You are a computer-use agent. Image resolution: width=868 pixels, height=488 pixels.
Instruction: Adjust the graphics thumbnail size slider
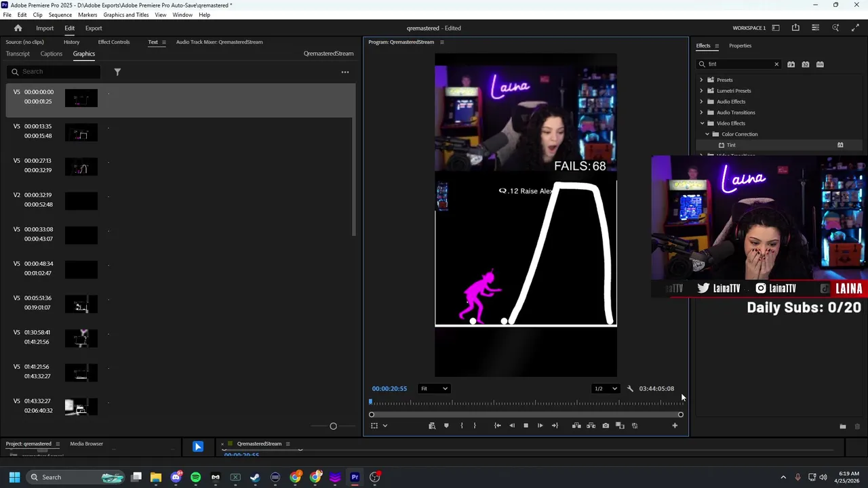333,426
